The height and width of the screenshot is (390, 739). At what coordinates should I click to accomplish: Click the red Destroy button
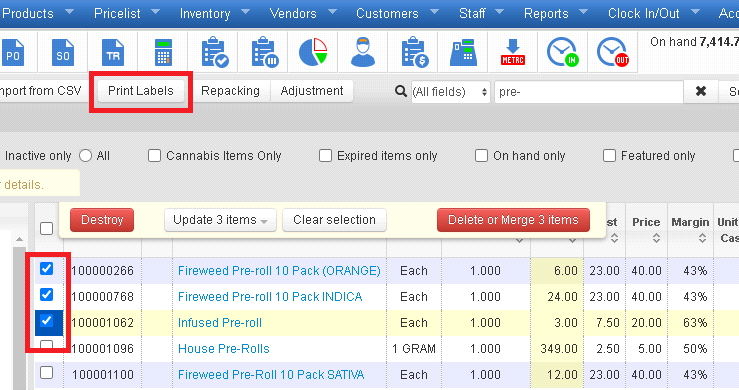(102, 220)
